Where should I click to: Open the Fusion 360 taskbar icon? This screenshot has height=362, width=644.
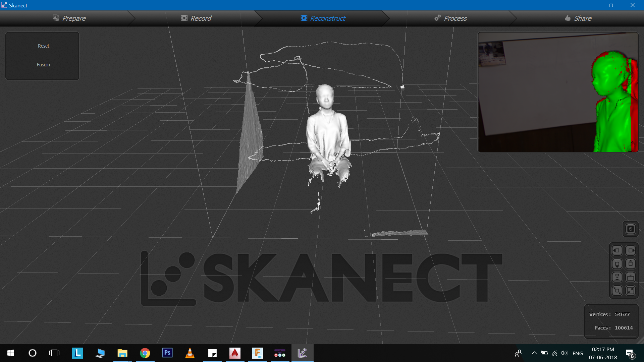(x=257, y=353)
